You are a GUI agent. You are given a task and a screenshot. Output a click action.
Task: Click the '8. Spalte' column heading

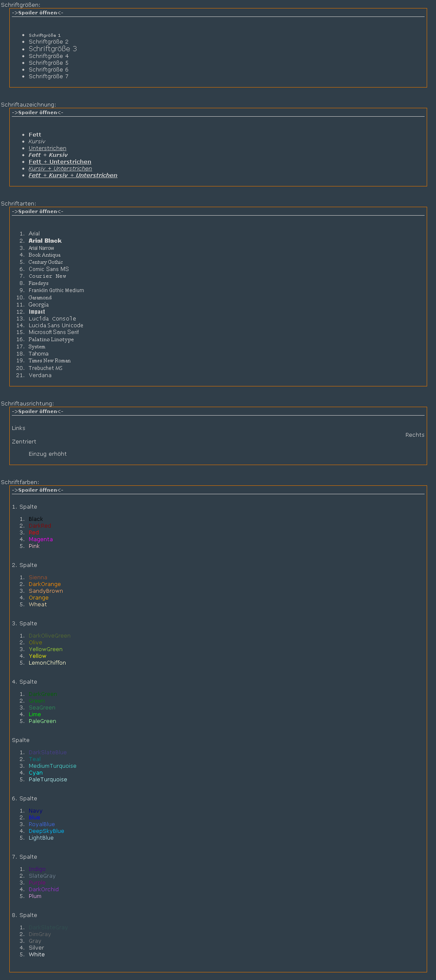pyautogui.click(x=25, y=915)
